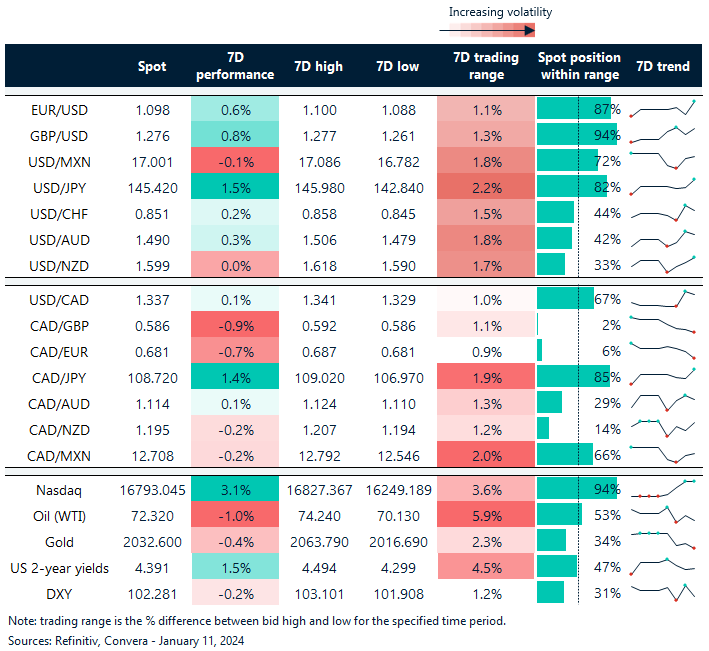Select the 7D performance column header
The width and height of the screenshot is (709, 651).
click(x=235, y=66)
